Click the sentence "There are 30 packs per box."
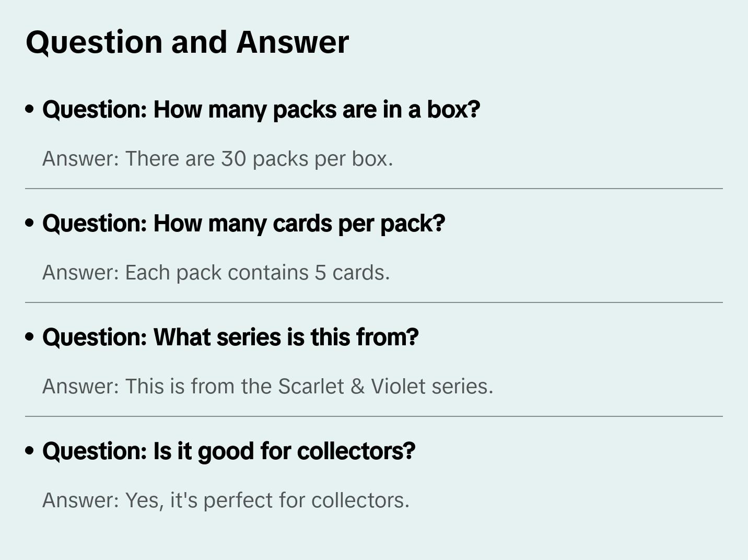Viewport: 748px width, 560px height. click(259, 159)
